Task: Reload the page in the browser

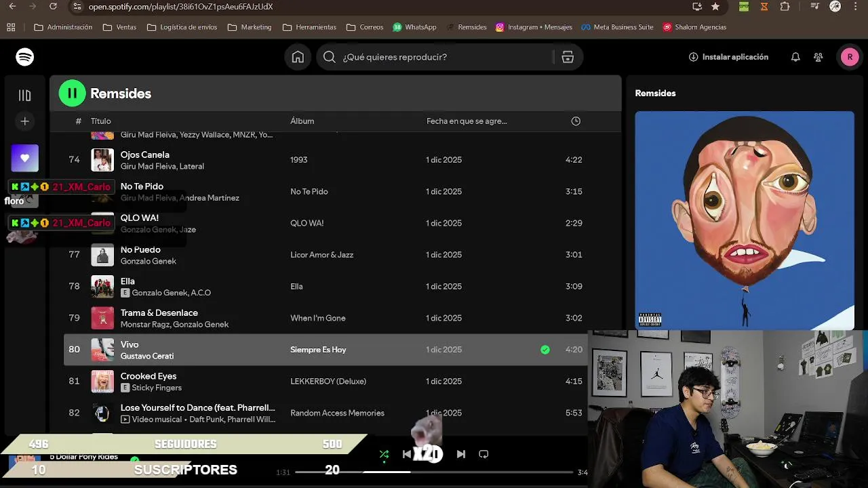Action: (x=54, y=6)
